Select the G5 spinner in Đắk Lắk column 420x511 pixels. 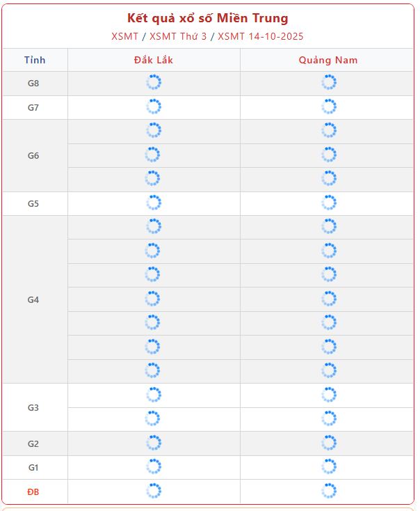(x=154, y=203)
